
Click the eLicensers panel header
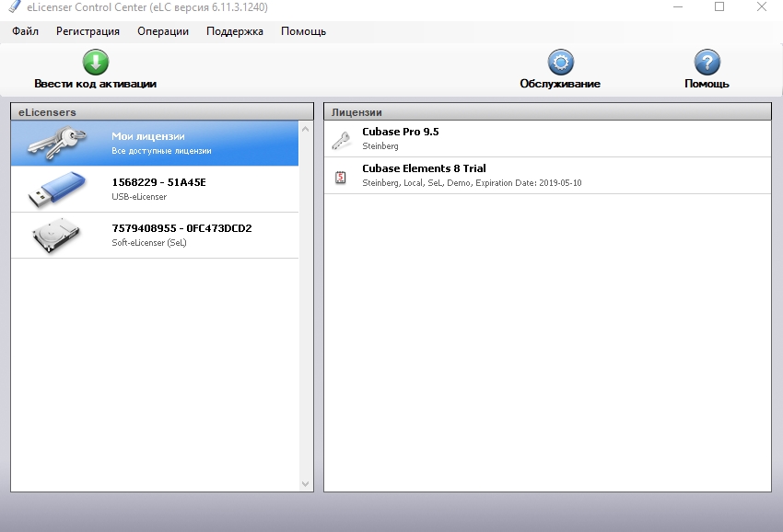162,111
